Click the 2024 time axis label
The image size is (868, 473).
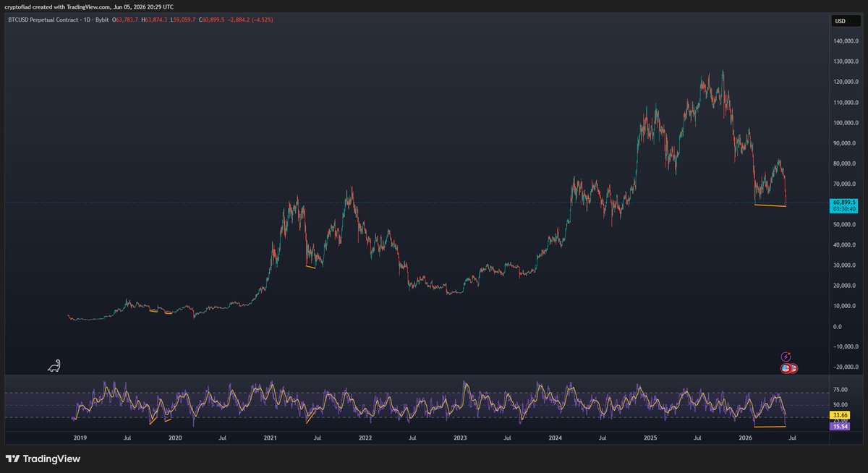[x=555, y=438]
